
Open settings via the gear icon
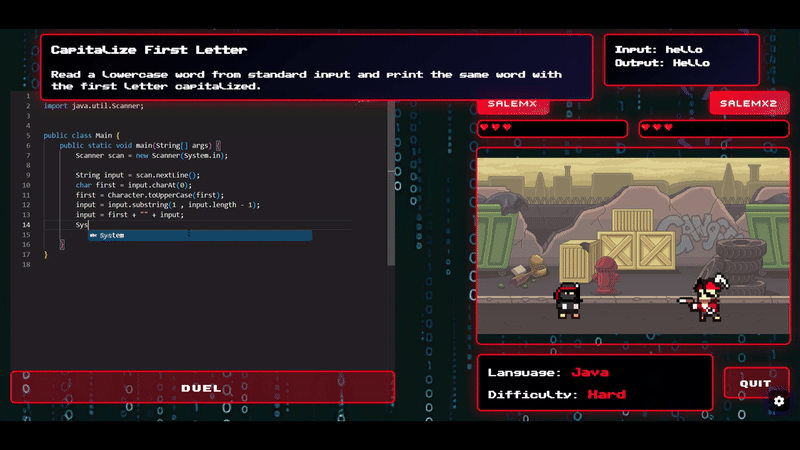(779, 401)
